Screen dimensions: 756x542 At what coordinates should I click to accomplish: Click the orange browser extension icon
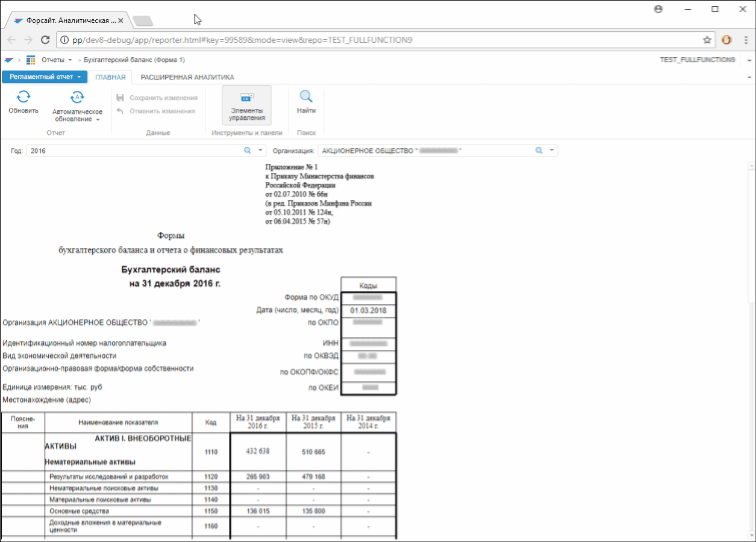727,40
